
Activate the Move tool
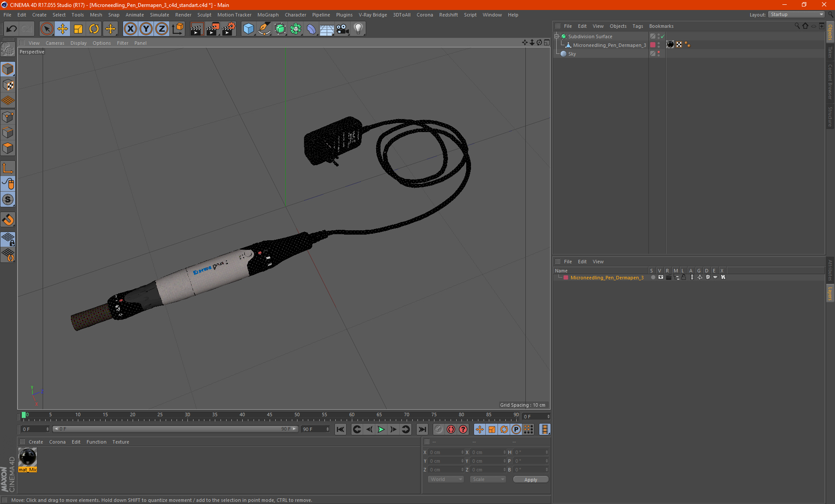pos(63,29)
